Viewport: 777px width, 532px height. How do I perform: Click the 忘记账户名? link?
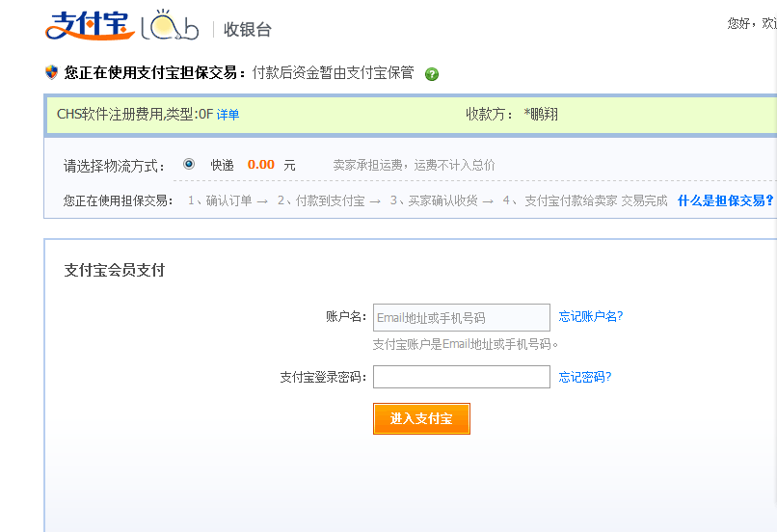coord(591,316)
